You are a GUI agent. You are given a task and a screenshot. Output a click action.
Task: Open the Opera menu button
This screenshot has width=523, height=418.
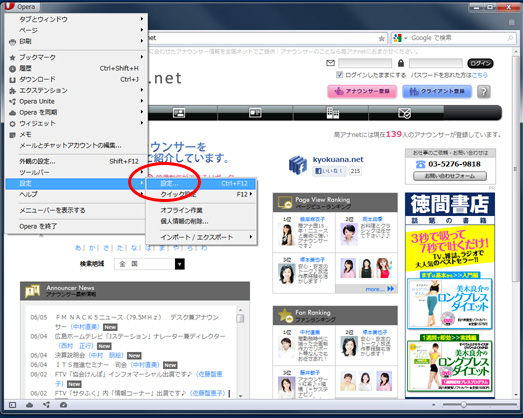[22, 6]
